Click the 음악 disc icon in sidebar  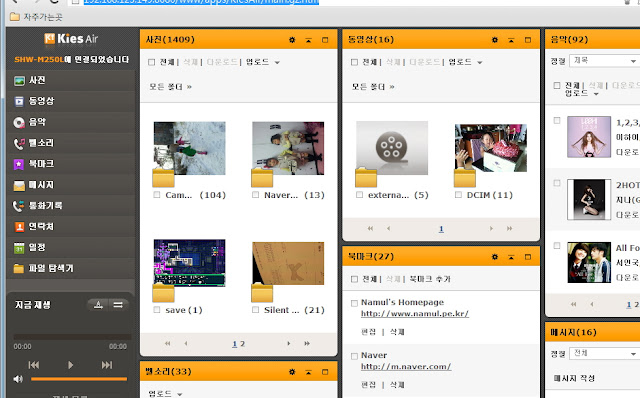tap(19, 122)
